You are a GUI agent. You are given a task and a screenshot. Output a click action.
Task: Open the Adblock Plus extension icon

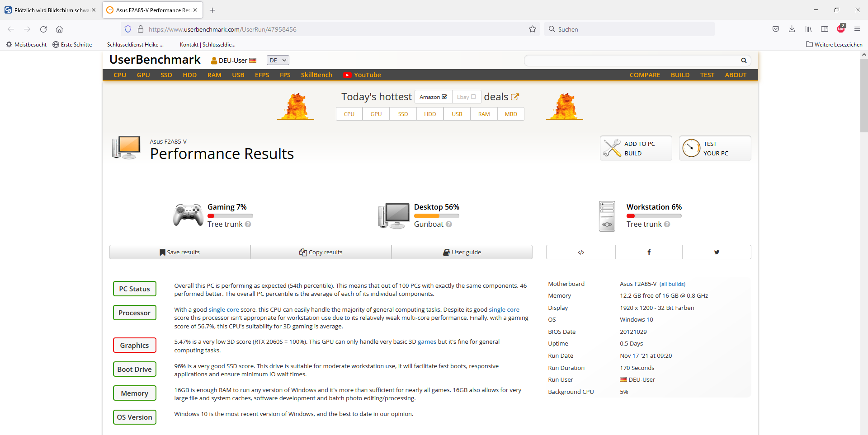pyautogui.click(x=841, y=29)
